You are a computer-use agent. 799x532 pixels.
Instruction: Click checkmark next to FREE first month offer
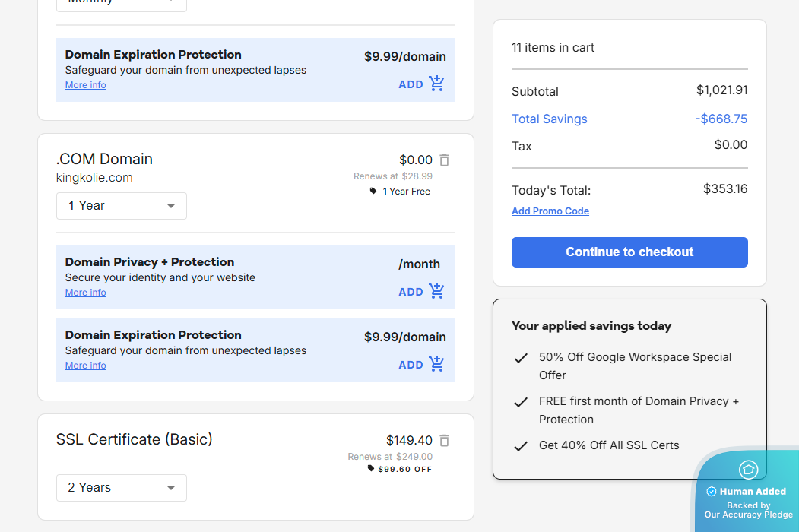521,402
